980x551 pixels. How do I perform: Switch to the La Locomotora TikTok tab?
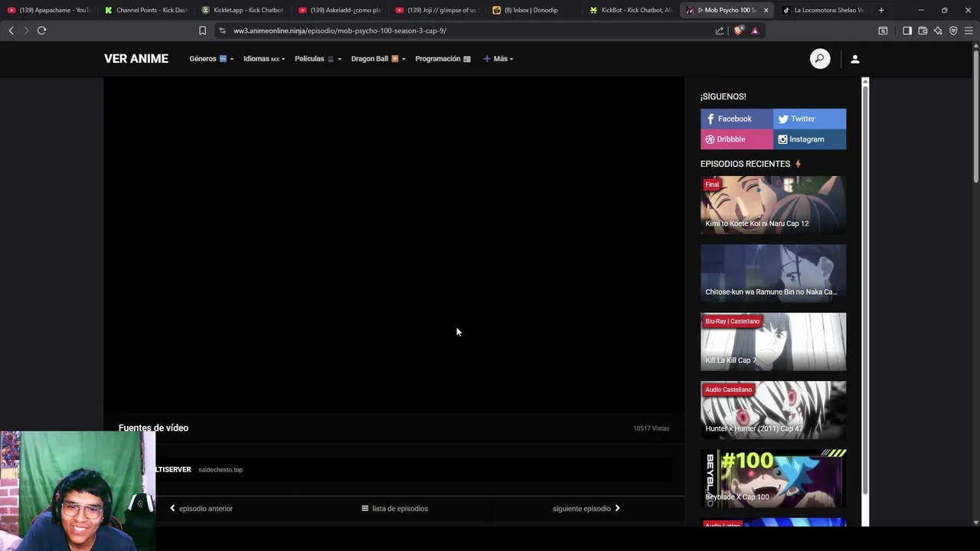(x=823, y=10)
